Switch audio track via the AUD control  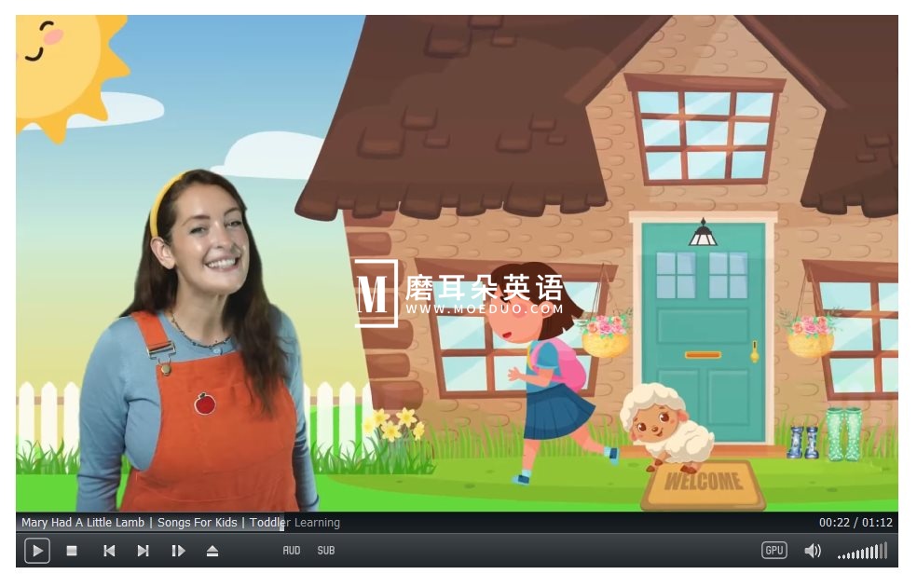292,551
